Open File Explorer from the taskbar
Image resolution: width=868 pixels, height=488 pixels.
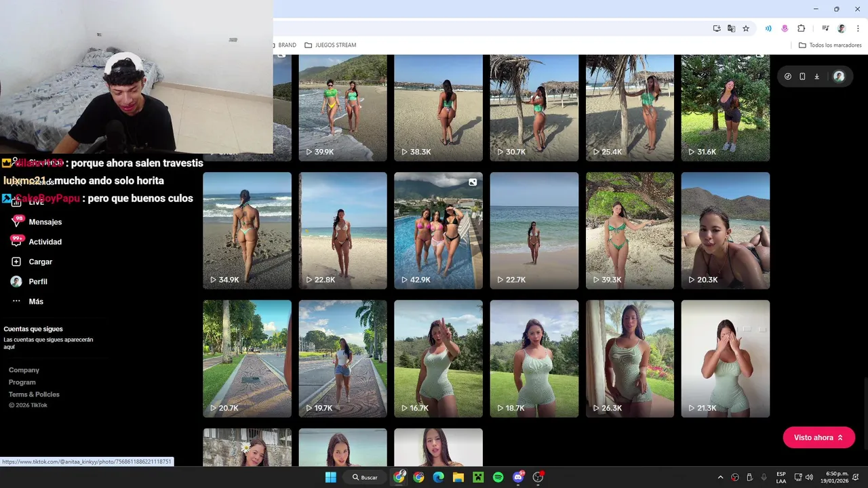[458, 477]
